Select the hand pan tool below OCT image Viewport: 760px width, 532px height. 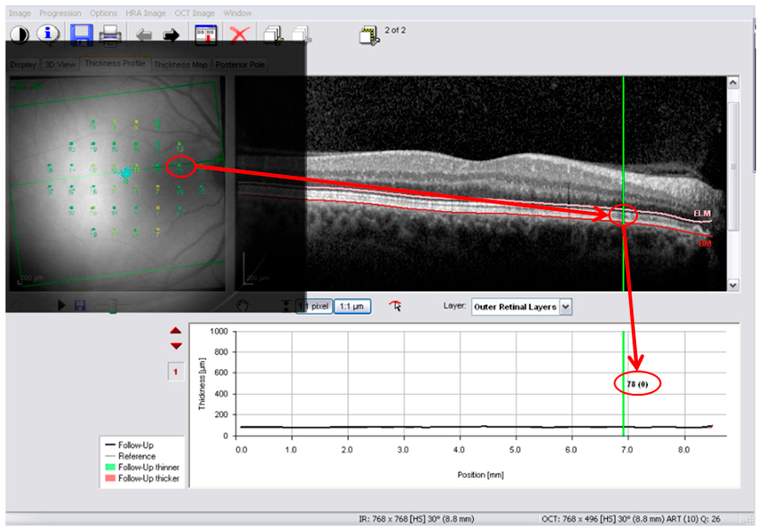(242, 306)
